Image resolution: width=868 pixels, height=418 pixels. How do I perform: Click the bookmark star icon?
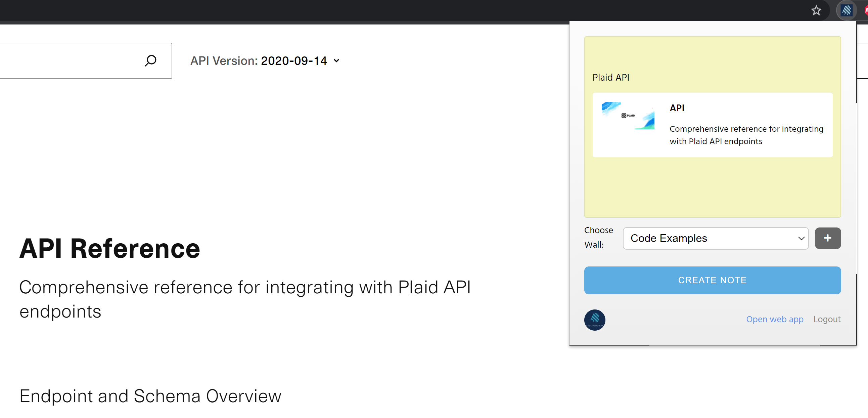pos(816,10)
